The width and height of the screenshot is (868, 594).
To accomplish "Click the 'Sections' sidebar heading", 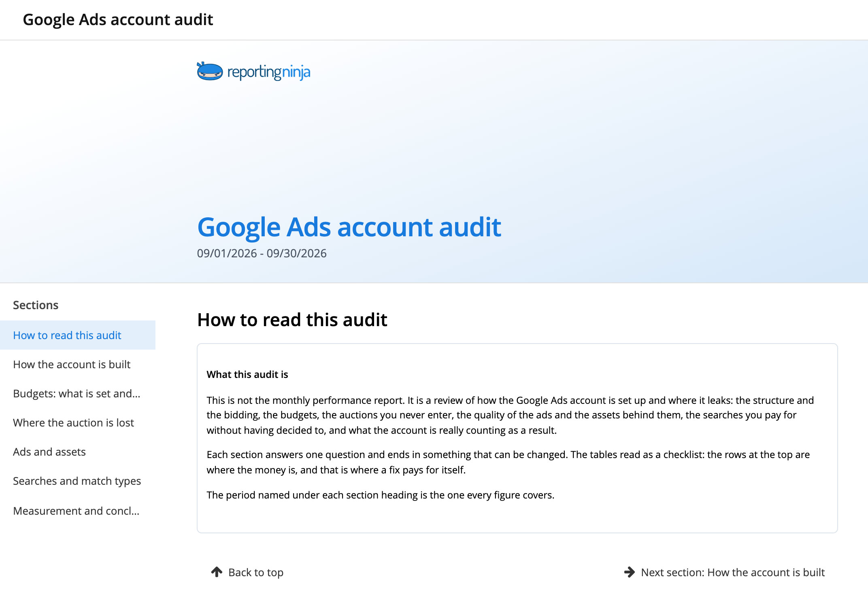I will 36,305.
